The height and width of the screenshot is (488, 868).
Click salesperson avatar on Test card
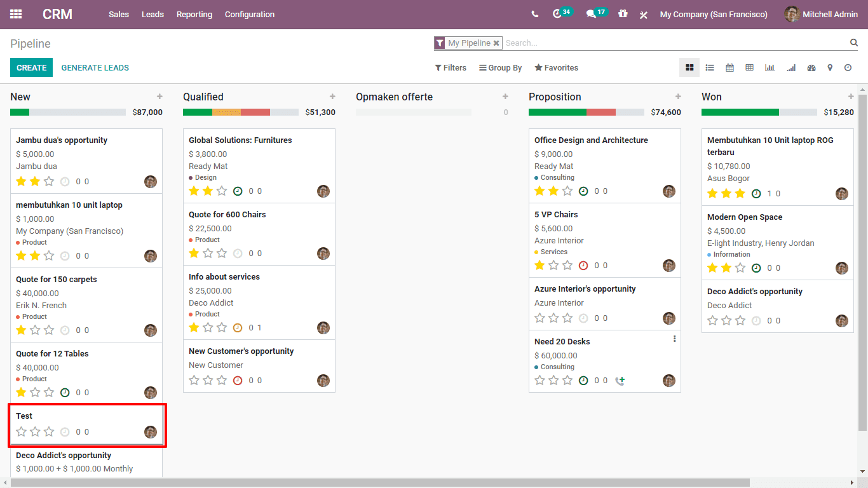[x=151, y=432]
